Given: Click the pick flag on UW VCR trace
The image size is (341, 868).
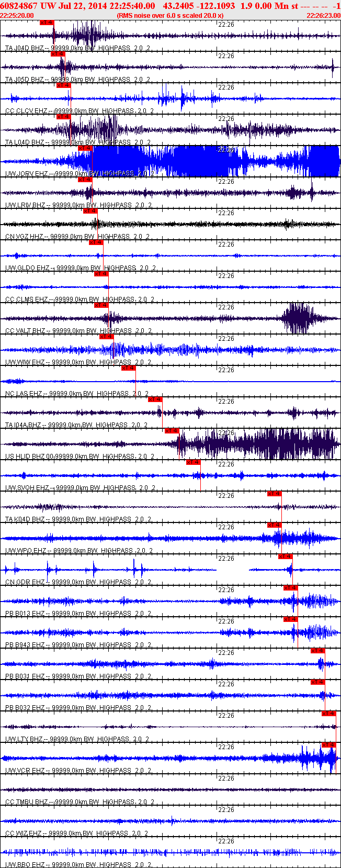Looking at the screenshot, I should point(329,745).
